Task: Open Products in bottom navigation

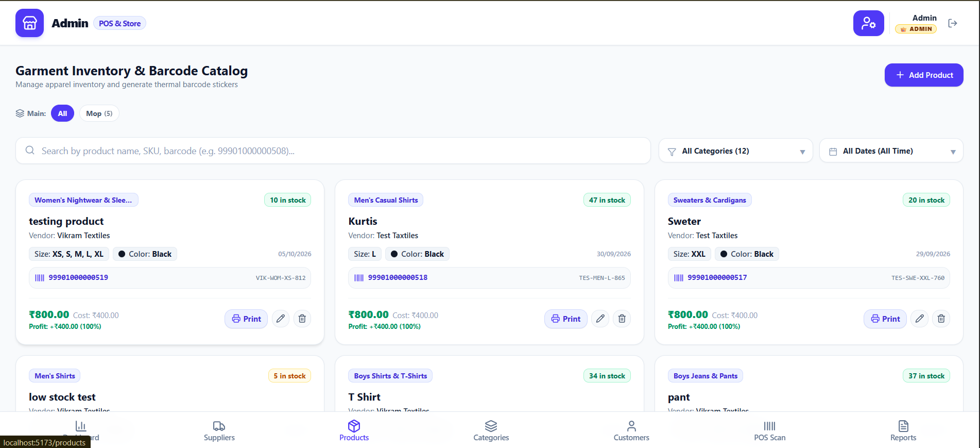Action: click(x=354, y=431)
